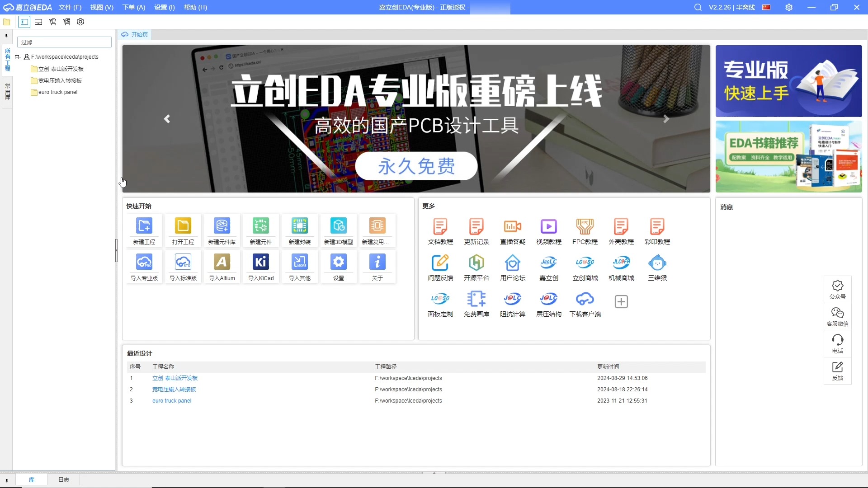Open the 关于 (About) icon
The width and height of the screenshot is (868, 488).
[377, 262]
